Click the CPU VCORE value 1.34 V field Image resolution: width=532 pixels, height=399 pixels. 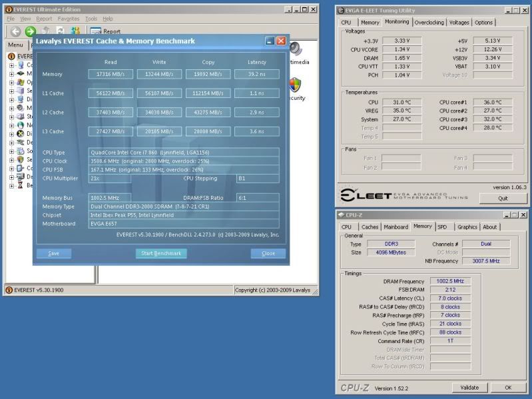click(x=402, y=49)
